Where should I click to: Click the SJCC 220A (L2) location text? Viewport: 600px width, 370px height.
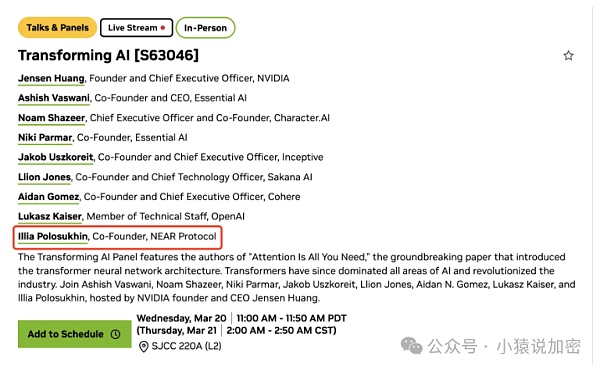point(186,346)
